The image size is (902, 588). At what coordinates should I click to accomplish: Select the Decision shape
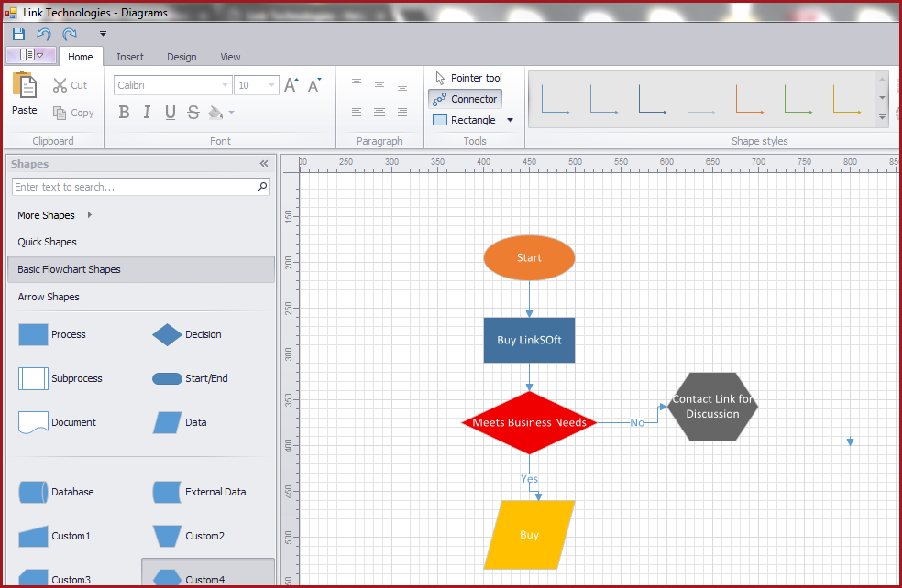[x=186, y=334]
